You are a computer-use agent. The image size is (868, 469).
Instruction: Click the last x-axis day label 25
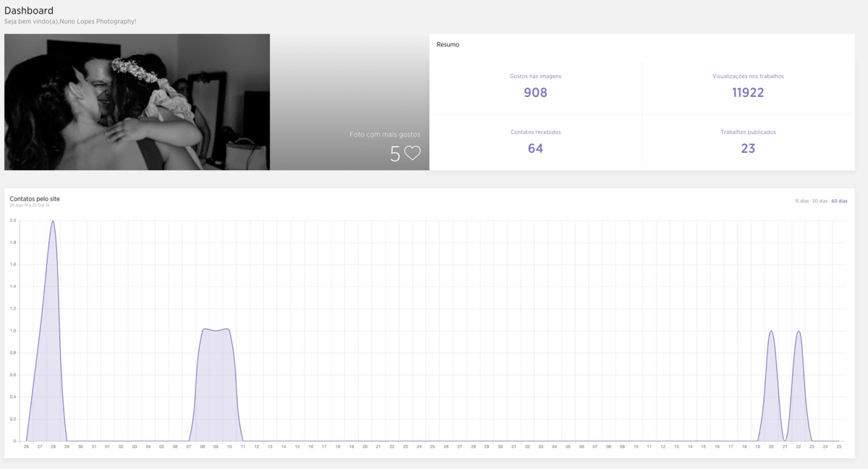point(839,447)
